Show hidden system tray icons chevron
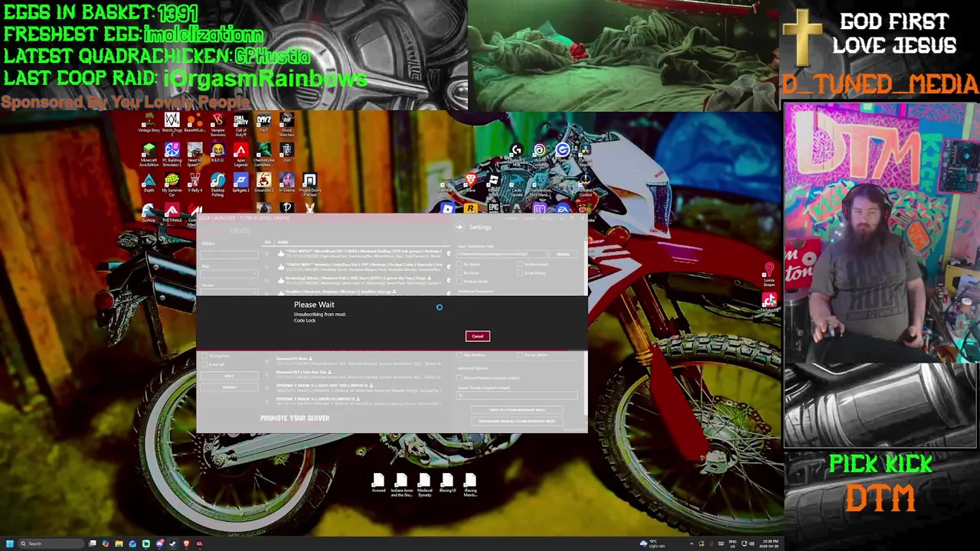Image resolution: width=980 pixels, height=551 pixels. click(691, 543)
